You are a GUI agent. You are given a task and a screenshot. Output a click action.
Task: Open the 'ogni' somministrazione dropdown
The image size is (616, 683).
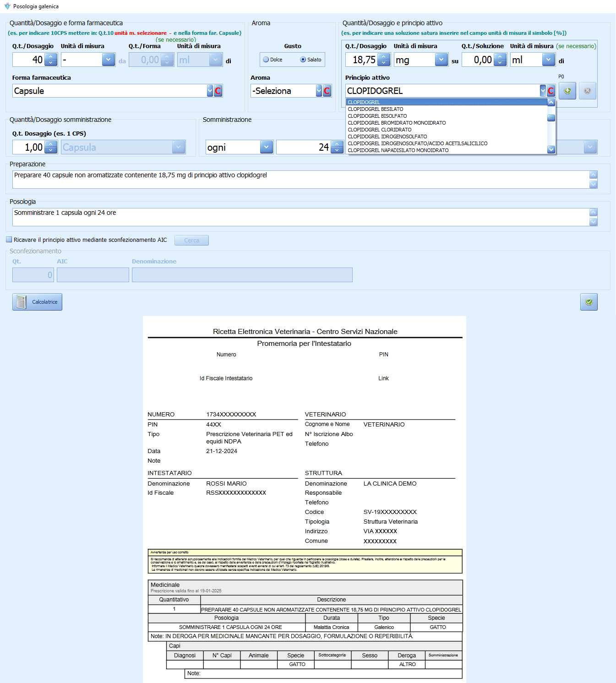(266, 147)
